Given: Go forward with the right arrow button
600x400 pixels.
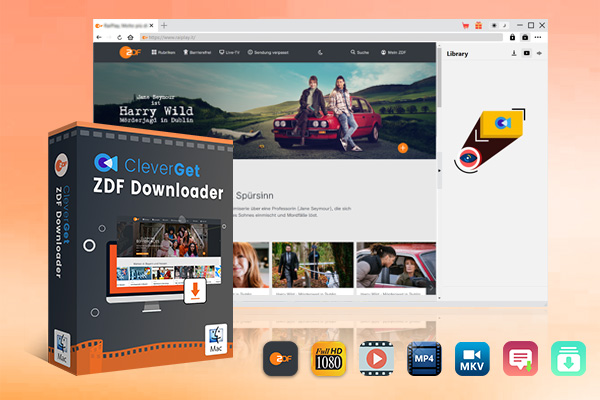Looking at the screenshot, I should 109,37.
